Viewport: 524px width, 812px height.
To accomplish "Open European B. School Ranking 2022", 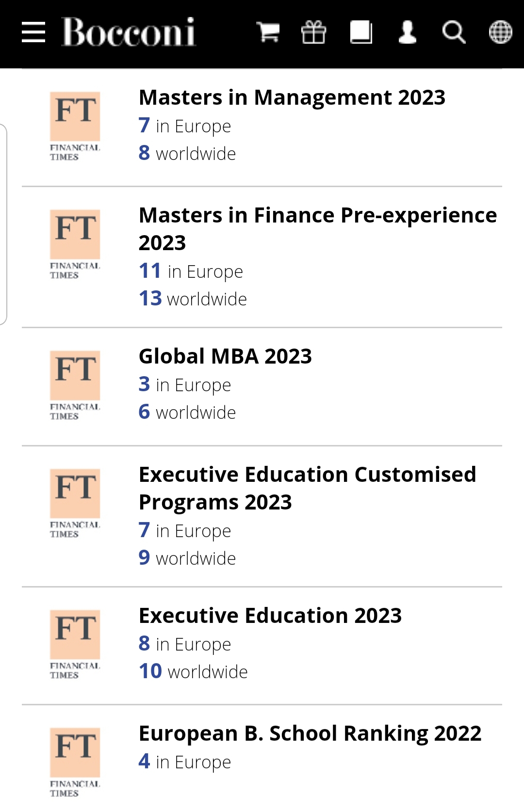I will pos(310,733).
